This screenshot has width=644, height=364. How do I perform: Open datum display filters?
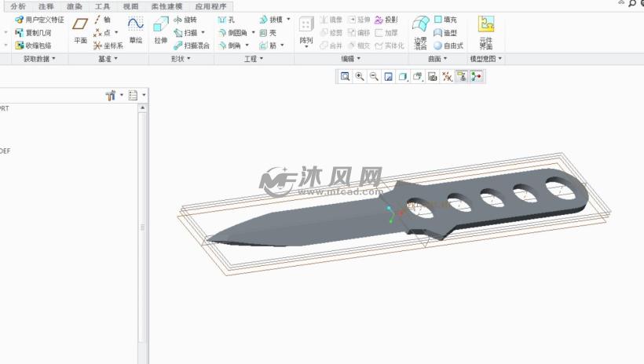click(448, 76)
